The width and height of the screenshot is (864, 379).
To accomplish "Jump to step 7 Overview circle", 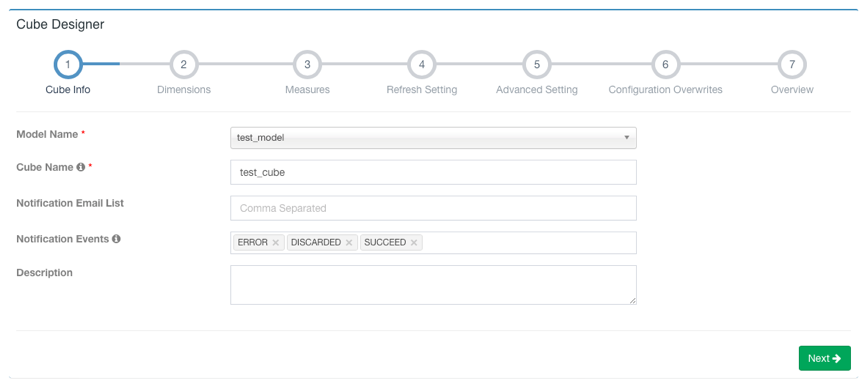I will click(x=792, y=64).
